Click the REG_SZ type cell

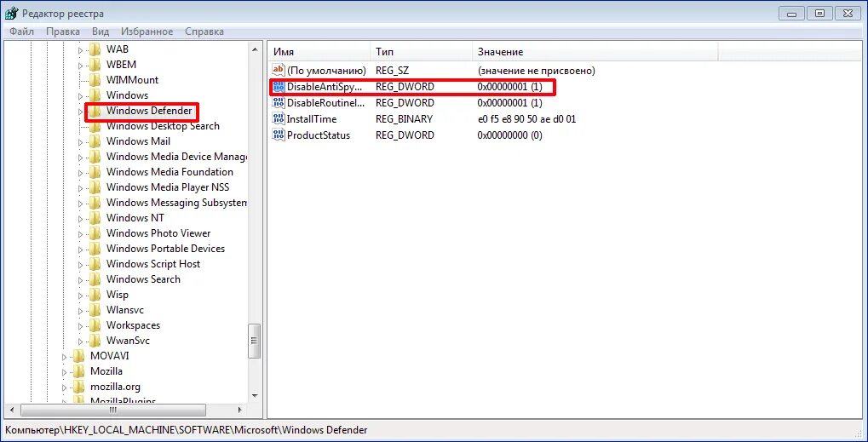(391, 71)
